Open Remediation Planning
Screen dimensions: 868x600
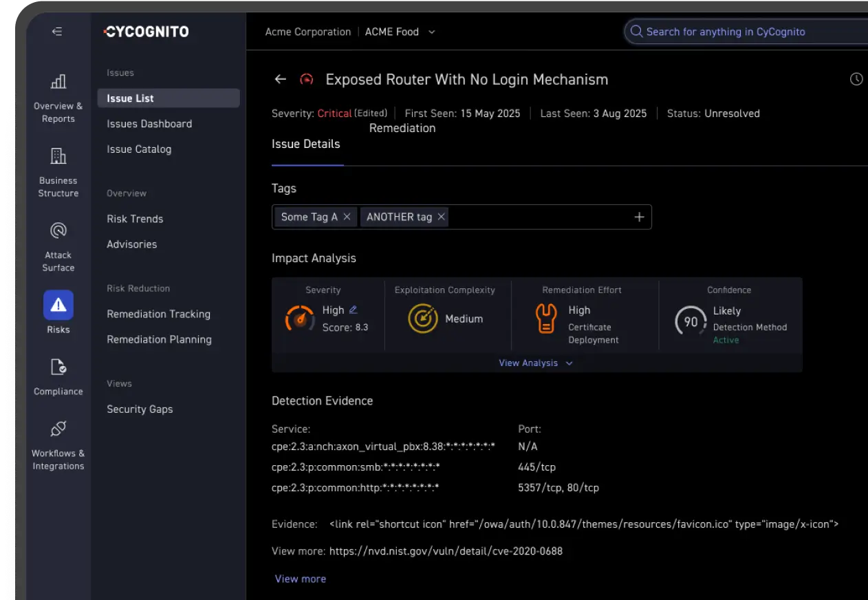click(160, 339)
